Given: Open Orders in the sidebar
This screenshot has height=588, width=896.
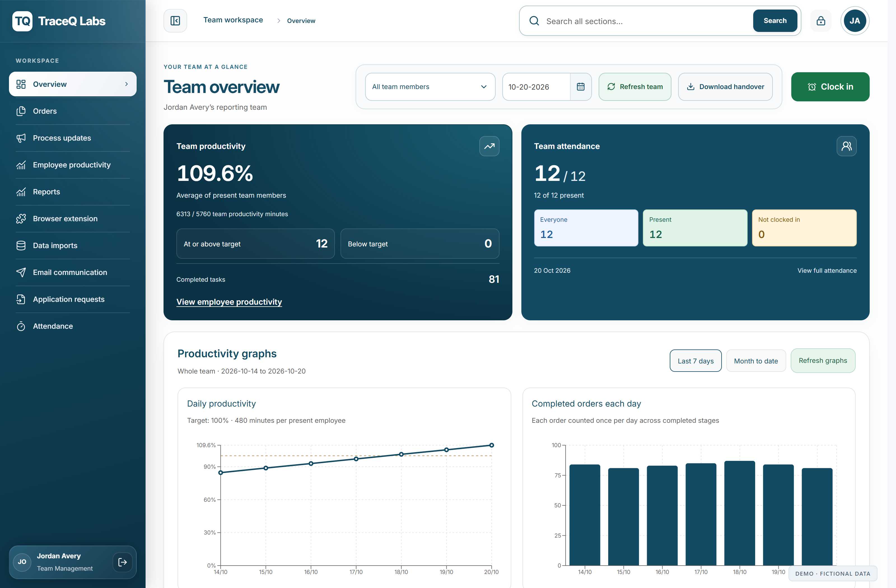Looking at the screenshot, I should 73,111.
